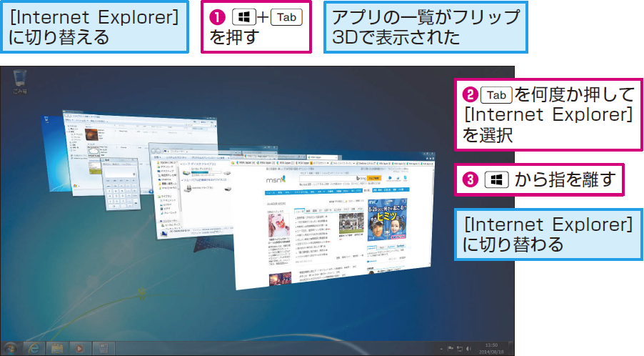This screenshot has height=356, width=644.
Task: Select ミュージック in Explorer library tree
Action: tap(169, 212)
